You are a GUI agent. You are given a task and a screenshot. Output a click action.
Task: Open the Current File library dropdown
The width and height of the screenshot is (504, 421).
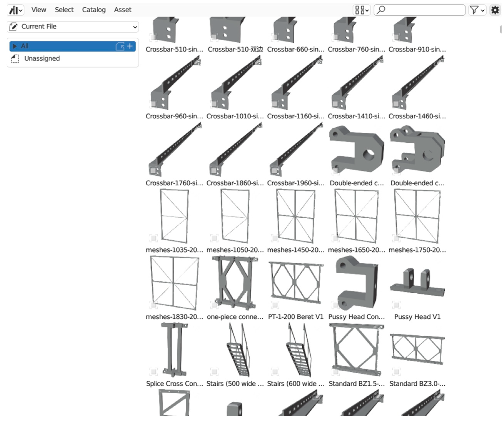click(x=73, y=27)
